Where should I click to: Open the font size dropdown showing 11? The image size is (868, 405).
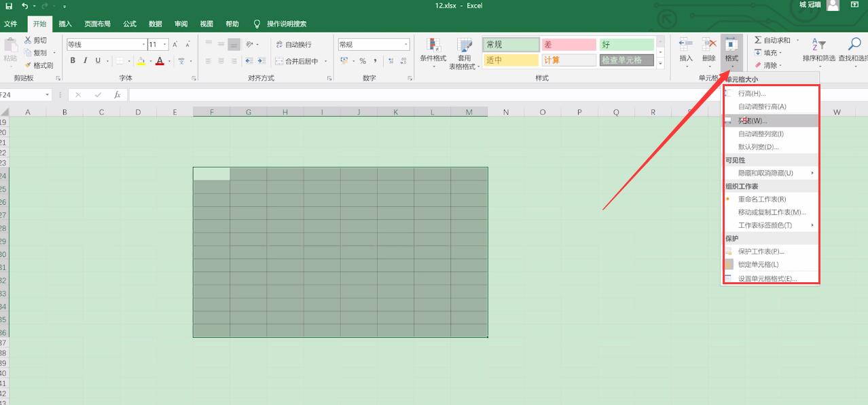(x=165, y=44)
